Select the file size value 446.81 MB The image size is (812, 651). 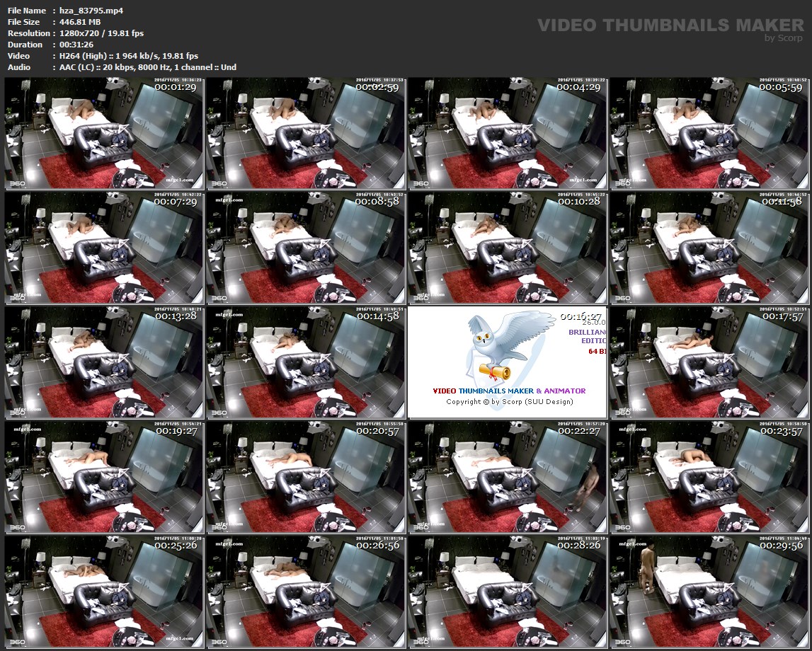coord(80,22)
